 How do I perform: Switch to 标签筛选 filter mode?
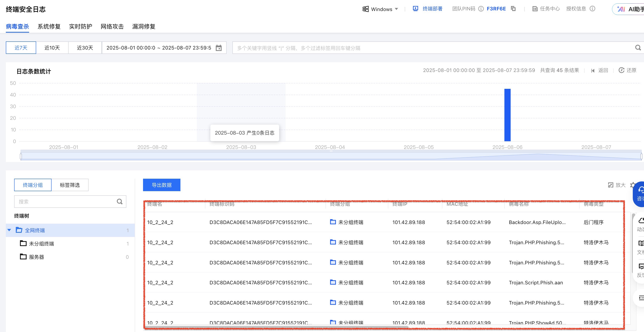(x=70, y=185)
